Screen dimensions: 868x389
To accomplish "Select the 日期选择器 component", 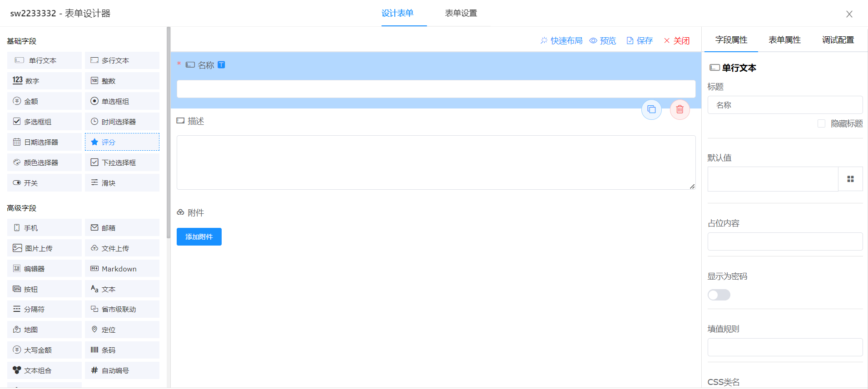I will coord(44,142).
